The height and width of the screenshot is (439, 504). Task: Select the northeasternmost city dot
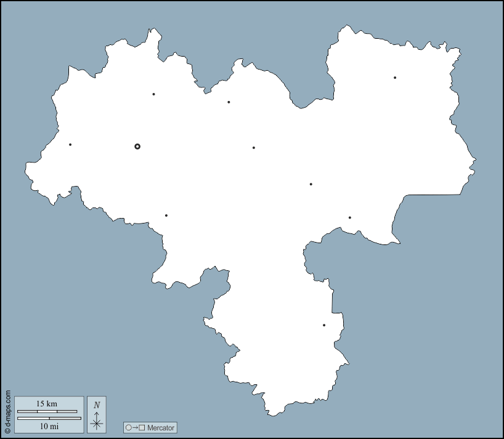point(395,78)
